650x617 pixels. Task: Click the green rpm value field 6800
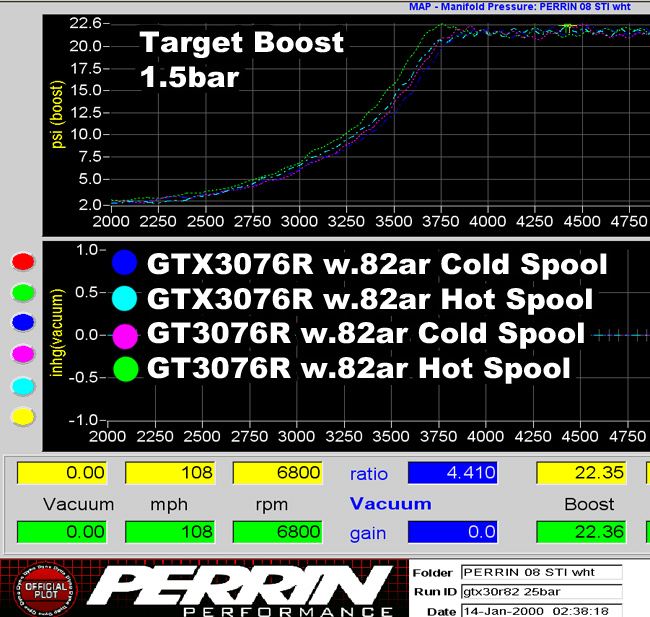[x=277, y=532]
